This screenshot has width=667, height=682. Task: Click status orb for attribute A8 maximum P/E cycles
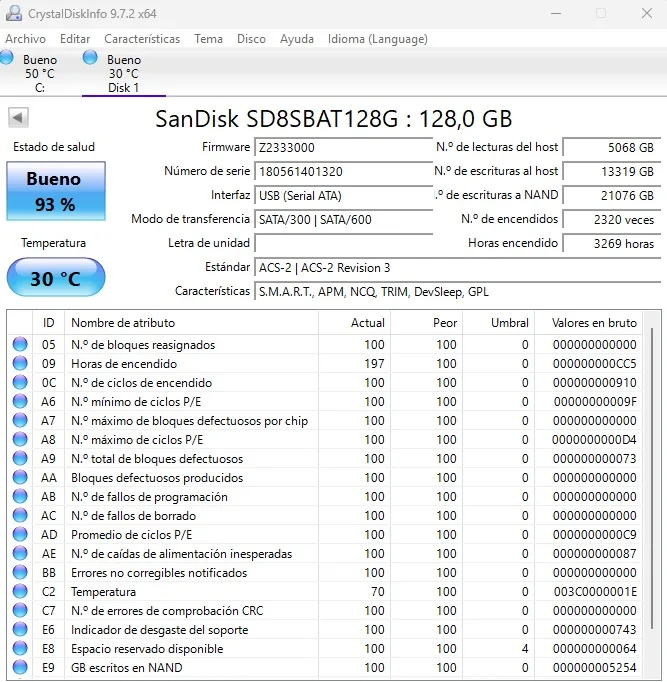pos(20,439)
